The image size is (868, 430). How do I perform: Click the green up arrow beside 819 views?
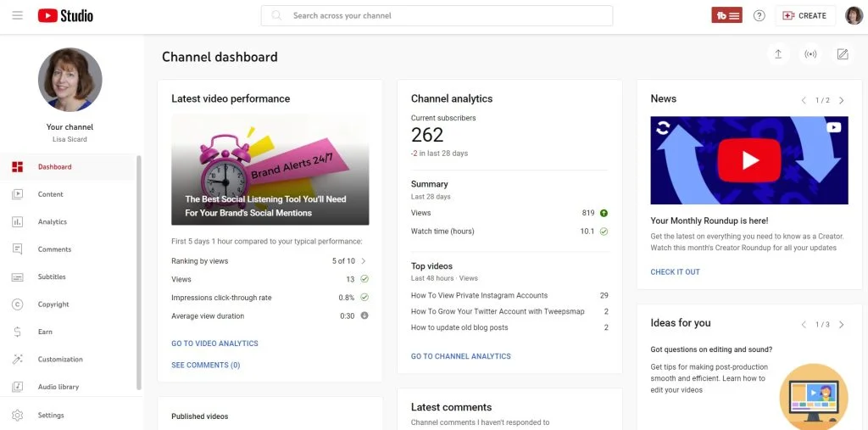coord(604,213)
